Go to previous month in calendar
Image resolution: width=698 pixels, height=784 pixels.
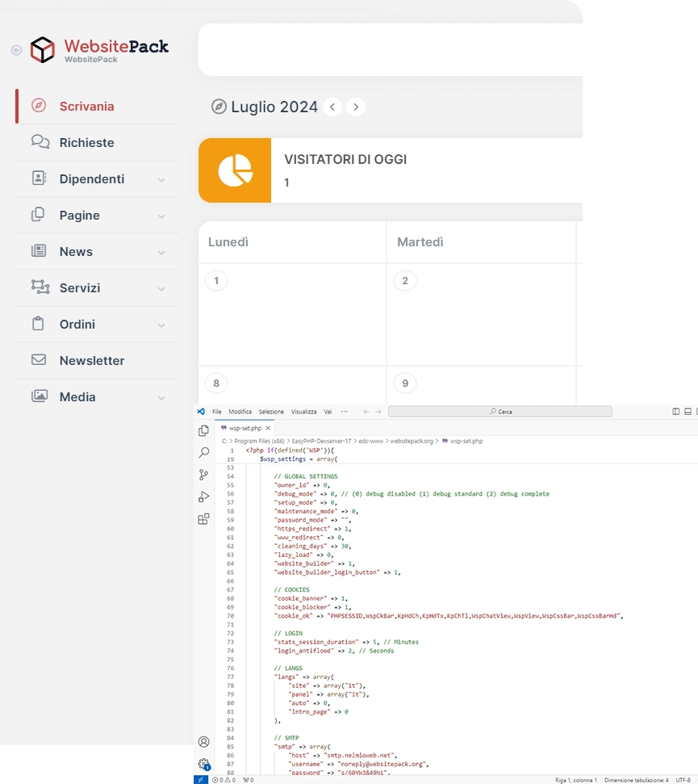332,107
